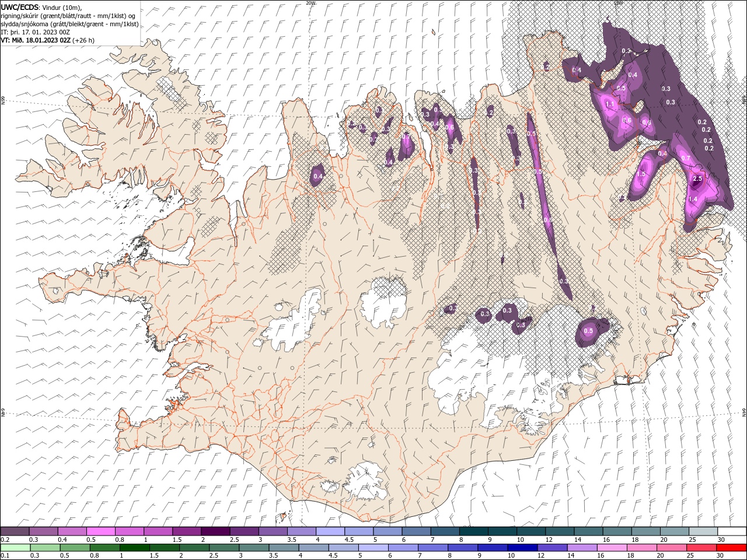Pick the light pink 16–18 rain legend swatch
Screen dimensions: 747x560
coord(612,548)
